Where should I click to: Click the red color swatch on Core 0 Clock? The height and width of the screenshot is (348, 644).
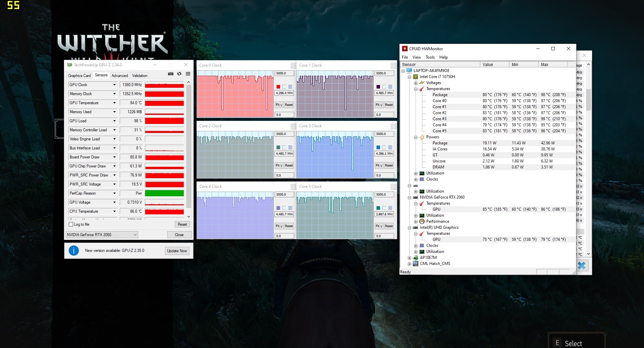[x=278, y=87]
